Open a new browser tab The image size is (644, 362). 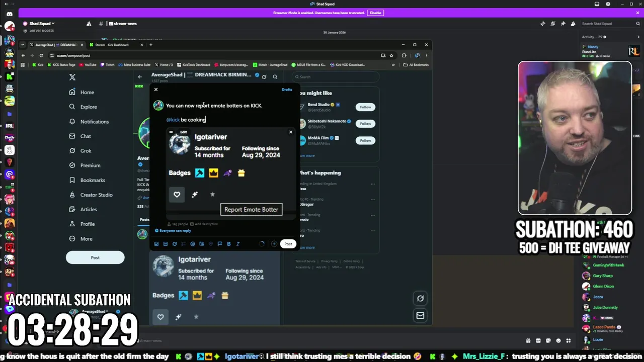(150, 45)
